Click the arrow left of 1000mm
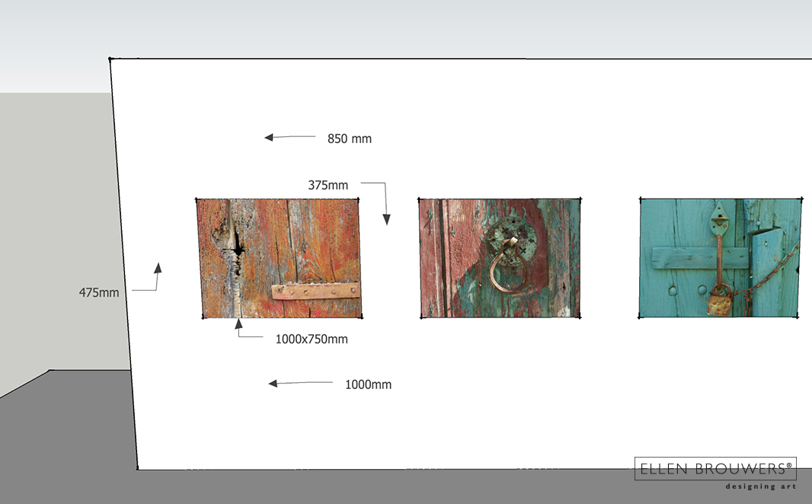This screenshot has width=812, height=504. [x=273, y=384]
